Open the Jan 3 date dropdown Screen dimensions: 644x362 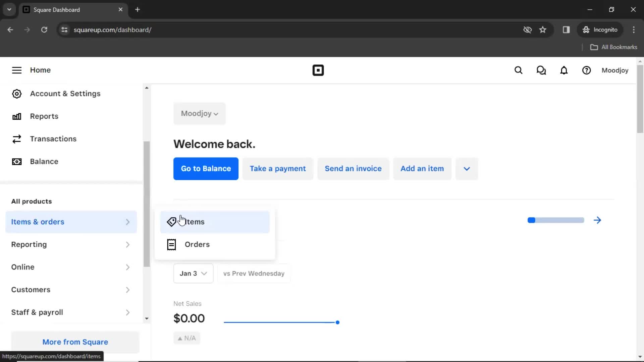coord(193,273)
